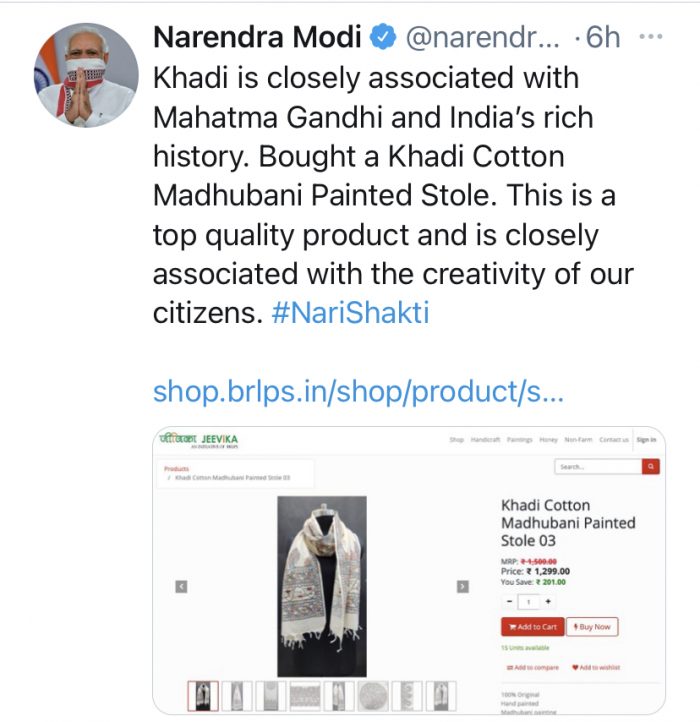Click Narendra Modi's profile avatar
Viewport: 700px width, 722px height.
click(x=87, y=74)
